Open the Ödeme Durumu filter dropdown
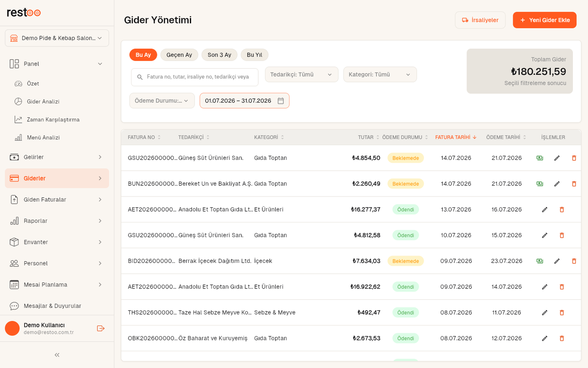 point(162,101)
